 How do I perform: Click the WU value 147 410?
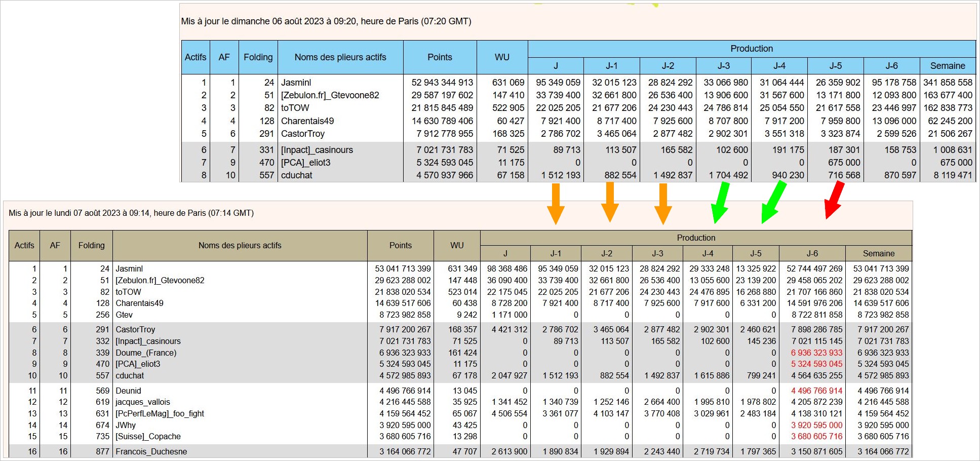[508, 95]
